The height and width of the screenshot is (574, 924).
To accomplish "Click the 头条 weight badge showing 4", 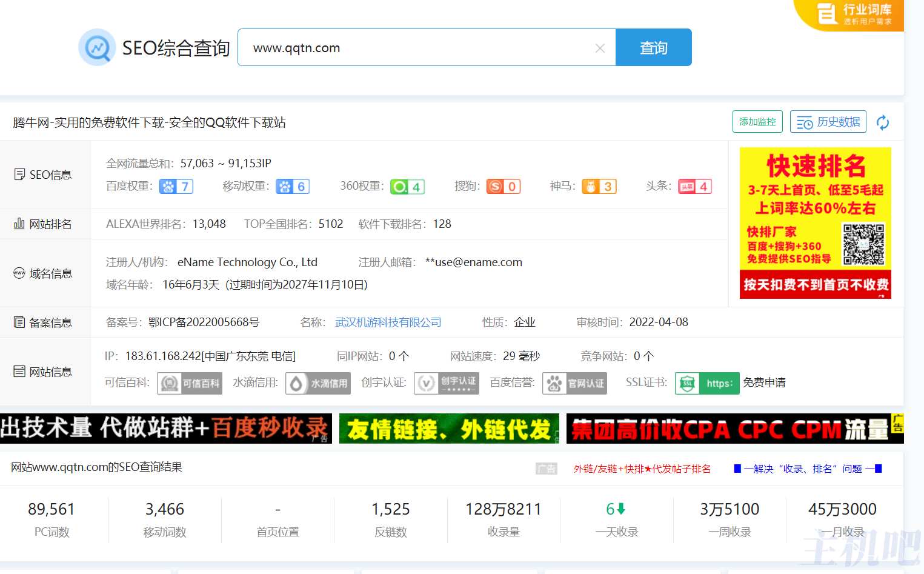I will (695, 187).
